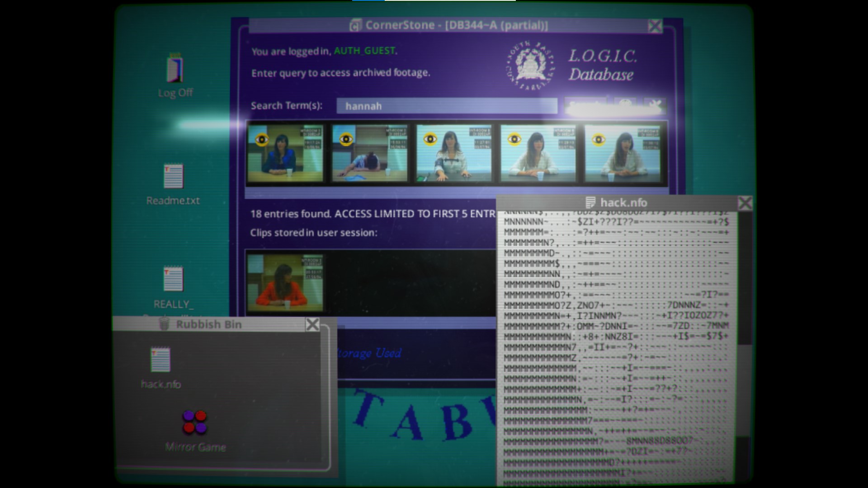Viewport: 868px width, 488px height.
Task: Open the REALLY_ text file icon
Action: coord(173,279)
